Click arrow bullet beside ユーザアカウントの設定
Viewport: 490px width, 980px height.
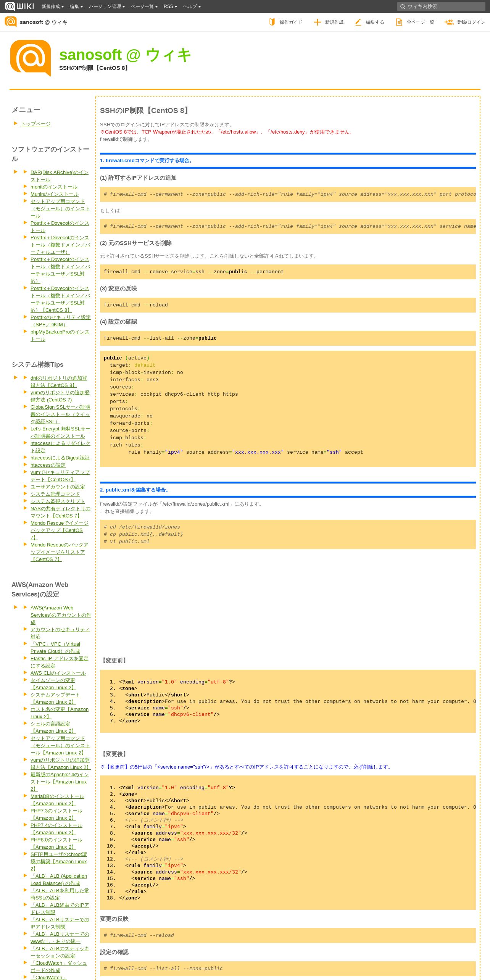pyautogui.click(x=25, y=486)
